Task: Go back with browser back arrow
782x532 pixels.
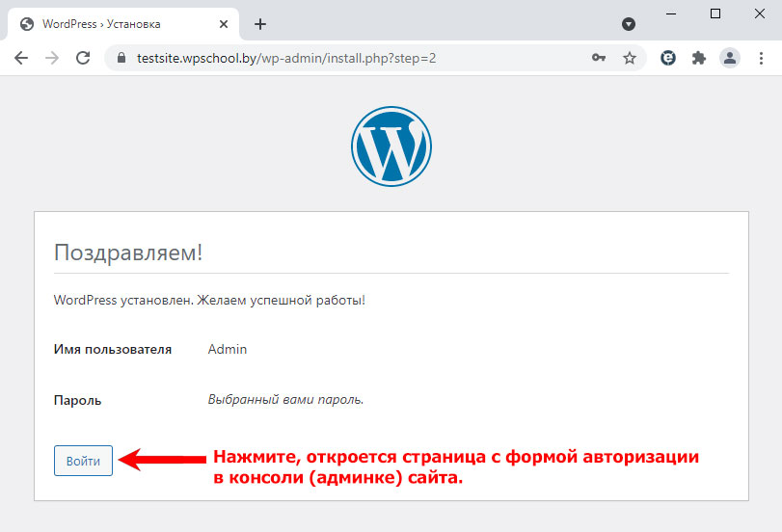Action: point(21,59)
